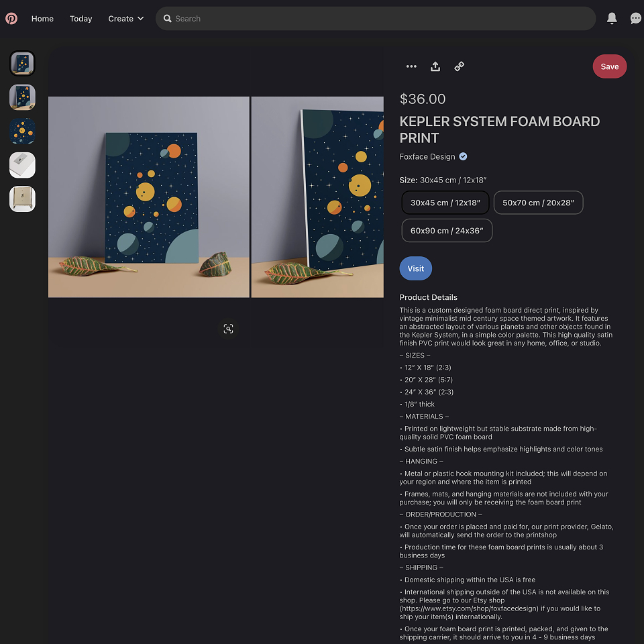Click the share upload icon
This screenshot has height=644, width=644.
[435, 66]
